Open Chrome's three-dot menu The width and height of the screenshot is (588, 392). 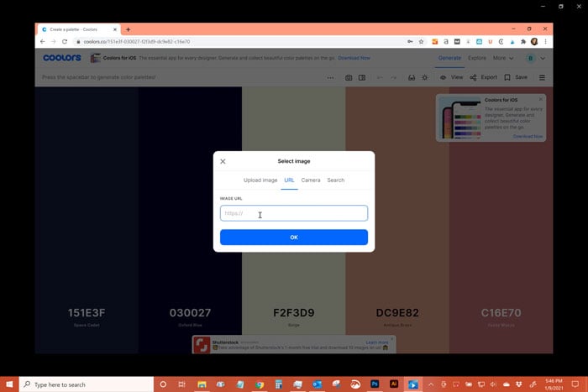(546, 42)
